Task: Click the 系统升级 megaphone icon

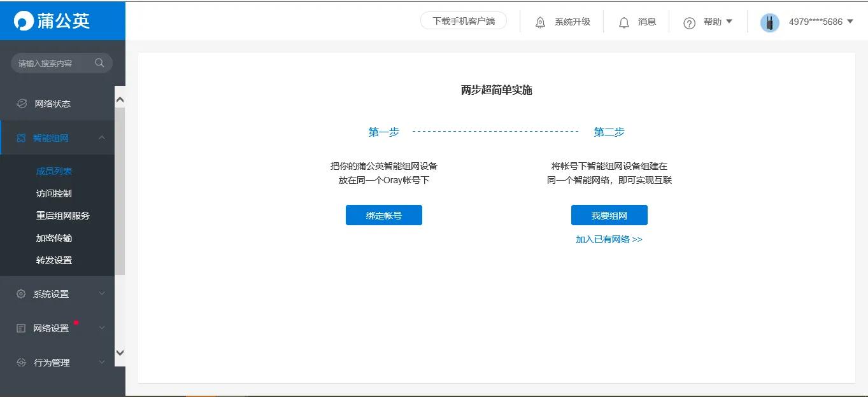Action: tap(540, 21)
